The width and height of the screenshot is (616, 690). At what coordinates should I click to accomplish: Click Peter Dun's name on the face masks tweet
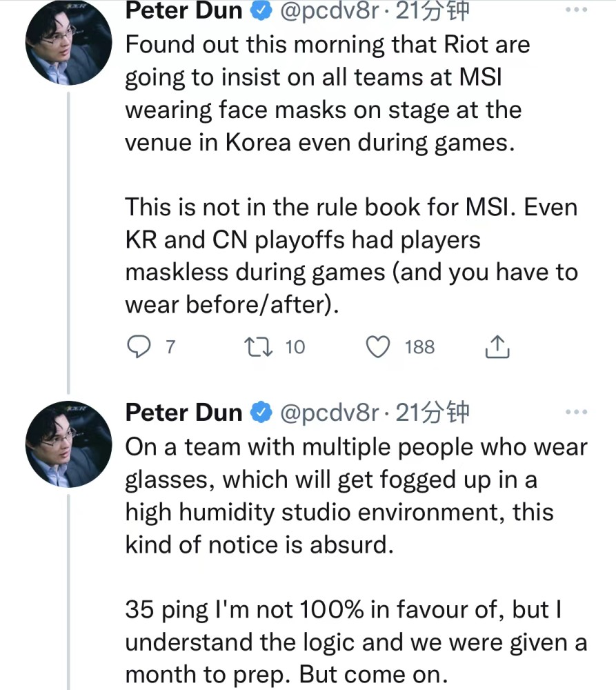pos(183,11)
